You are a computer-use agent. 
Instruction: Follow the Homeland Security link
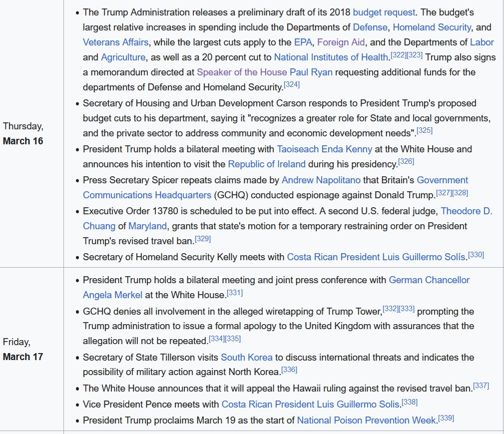[432, 27]
